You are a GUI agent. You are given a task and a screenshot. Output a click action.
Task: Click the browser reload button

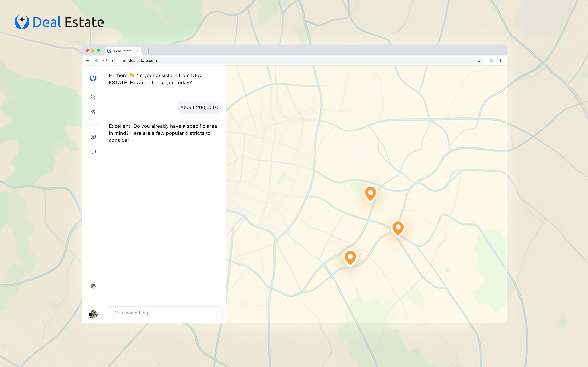pyautogui.click(x=105, y=60)
